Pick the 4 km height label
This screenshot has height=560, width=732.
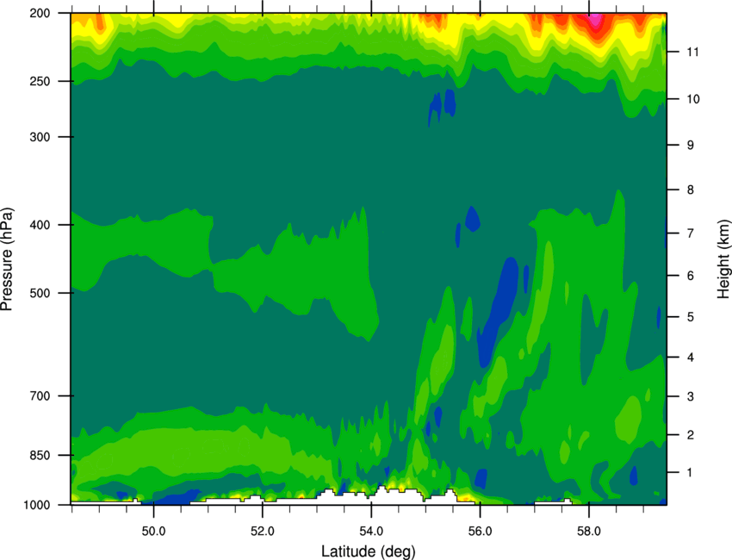tap(690, 358)
